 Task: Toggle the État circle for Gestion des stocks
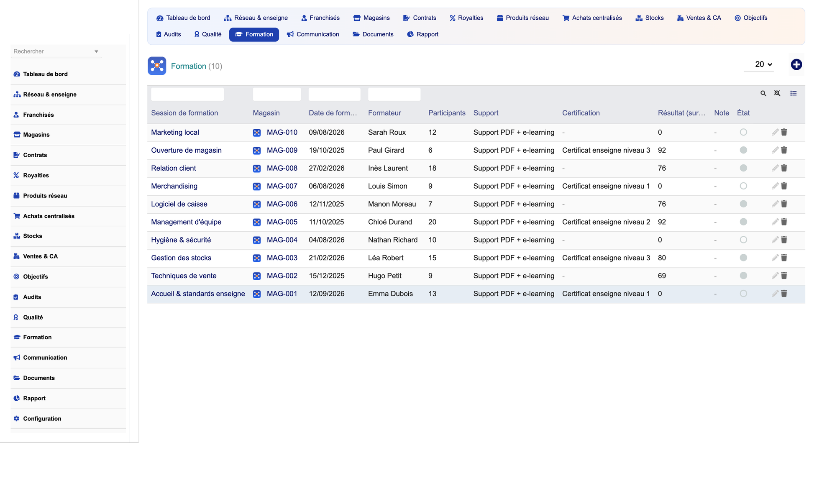743,258
